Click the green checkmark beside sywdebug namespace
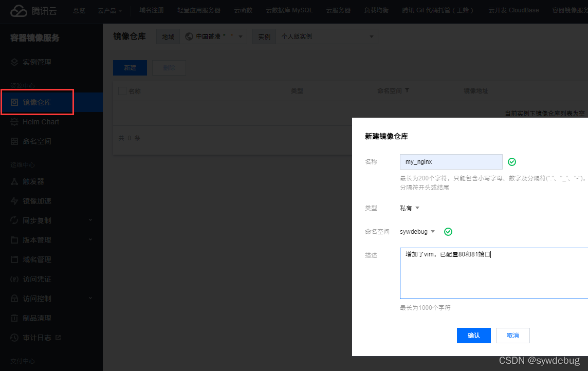The width and height of the screenshot is (588, 371). click(448, 232)
